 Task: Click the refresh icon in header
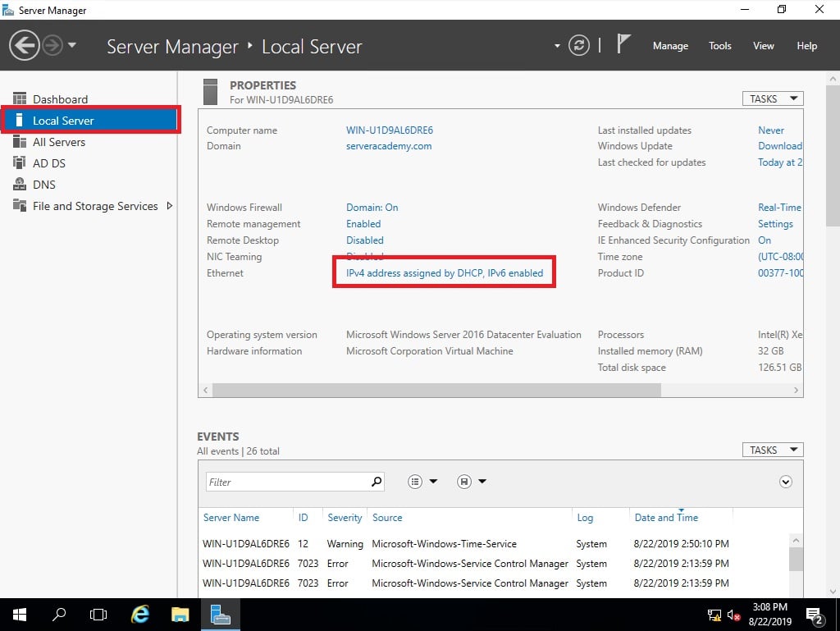pyautogui.click(x=579, y=45)
